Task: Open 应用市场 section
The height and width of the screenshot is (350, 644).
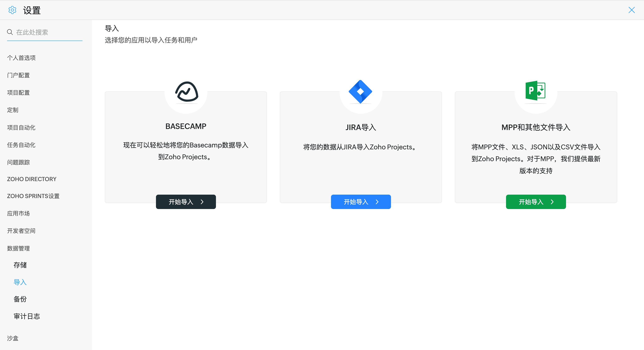Action: click(18, 213)
